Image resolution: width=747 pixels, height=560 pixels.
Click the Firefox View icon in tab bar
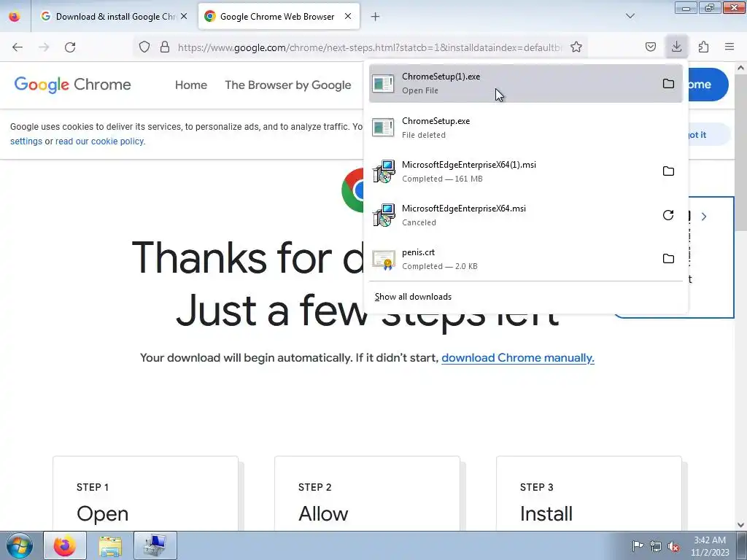click(15, 16)
